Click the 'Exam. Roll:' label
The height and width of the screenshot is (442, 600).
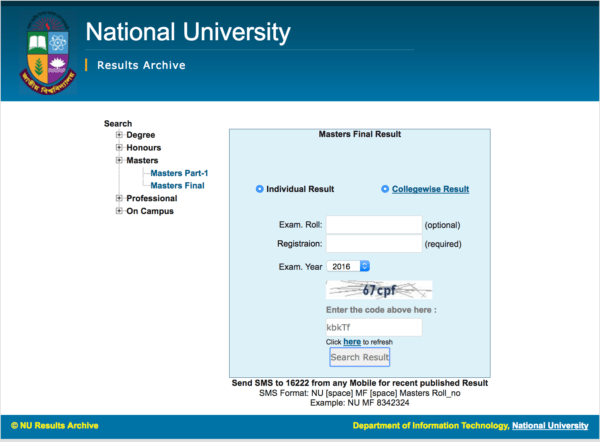point(301,225)
